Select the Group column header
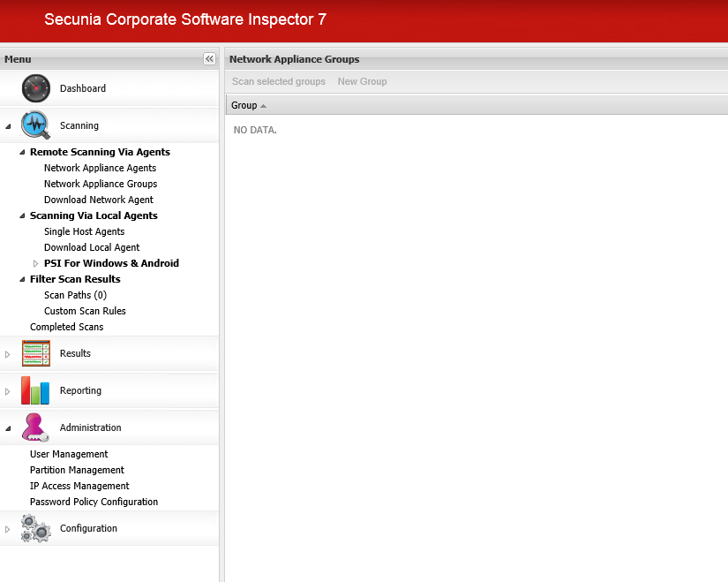Screen dimensions: 728x582 point(241,104)
